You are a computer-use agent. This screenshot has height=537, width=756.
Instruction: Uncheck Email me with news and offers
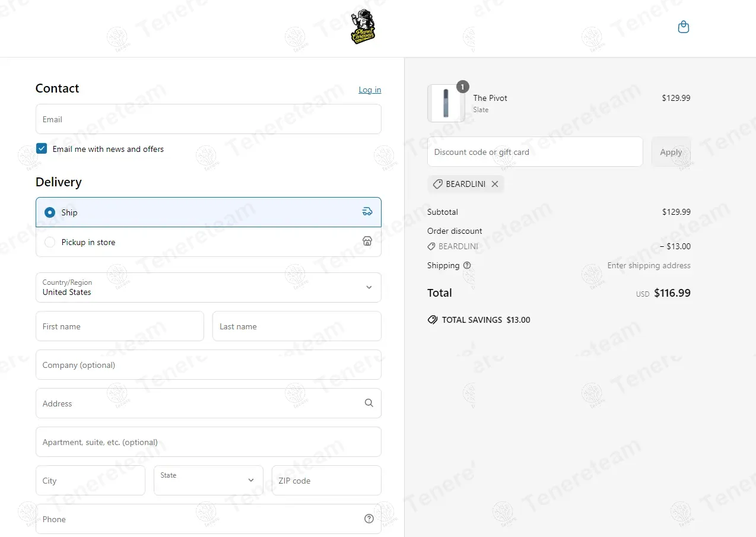[42, 148]
